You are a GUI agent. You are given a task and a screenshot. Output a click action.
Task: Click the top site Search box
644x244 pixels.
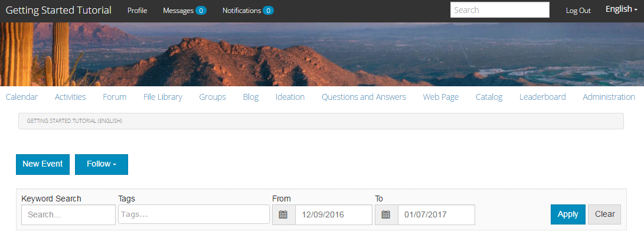[x=499, y=10]
